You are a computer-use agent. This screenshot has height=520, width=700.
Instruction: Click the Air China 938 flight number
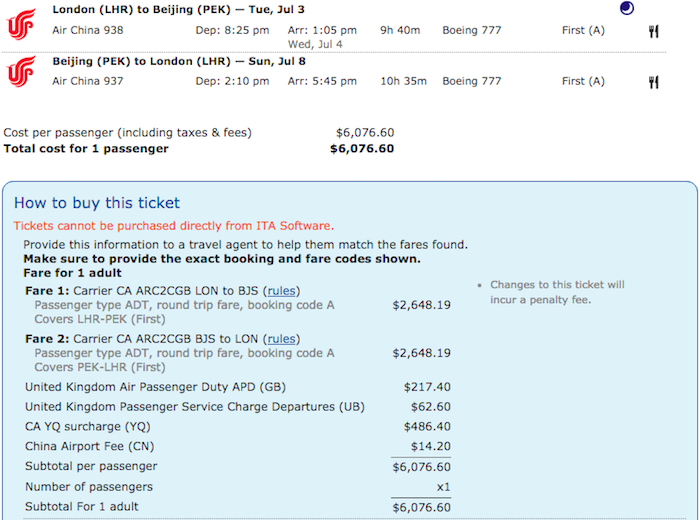tap(88, 30)
